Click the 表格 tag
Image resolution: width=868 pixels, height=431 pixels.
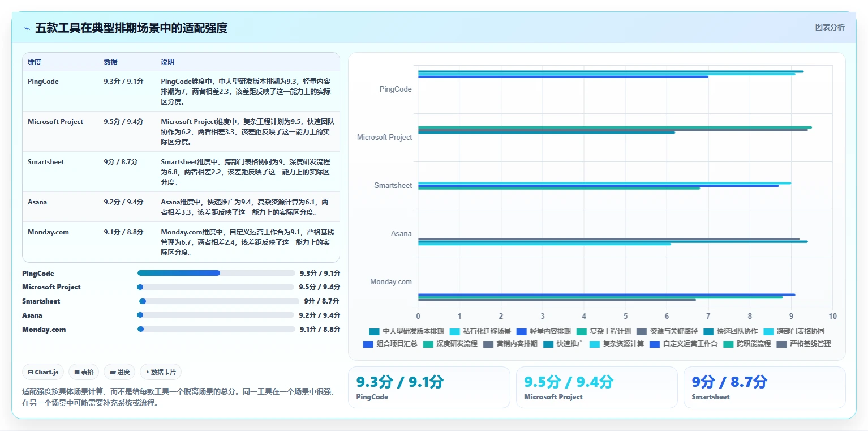click(x=84, y=372)
